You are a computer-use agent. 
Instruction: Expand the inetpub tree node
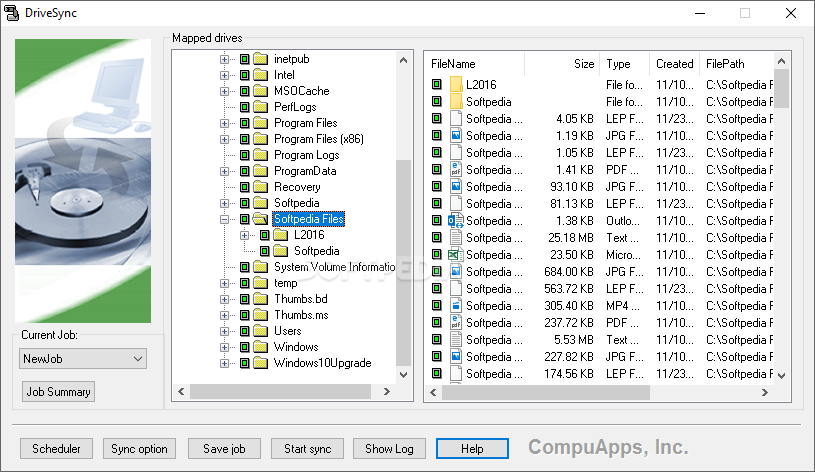point(224,59)
